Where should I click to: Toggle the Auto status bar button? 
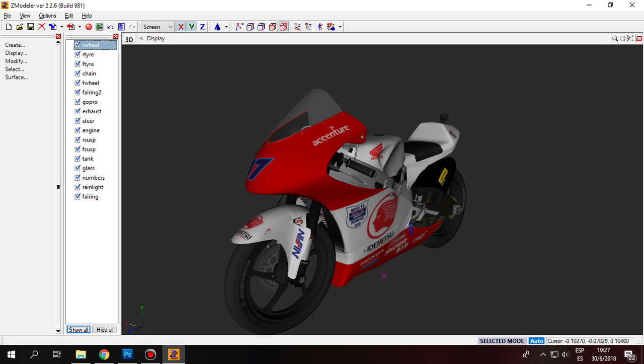(537, 341)
